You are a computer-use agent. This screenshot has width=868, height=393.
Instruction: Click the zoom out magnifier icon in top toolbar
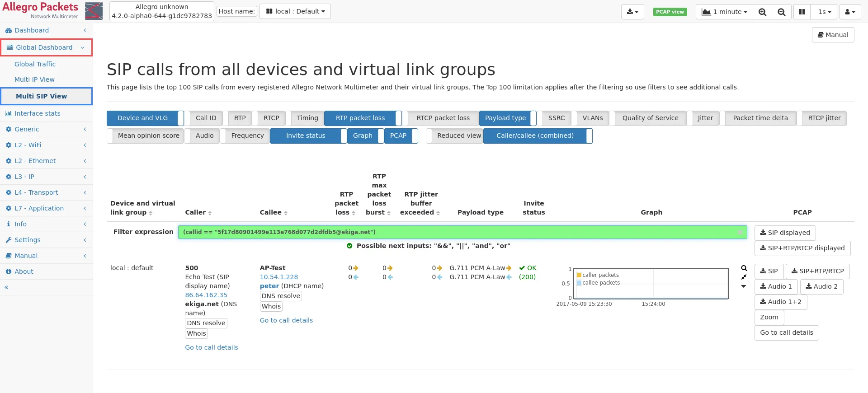pyautogui.click(x=781, y=12)
